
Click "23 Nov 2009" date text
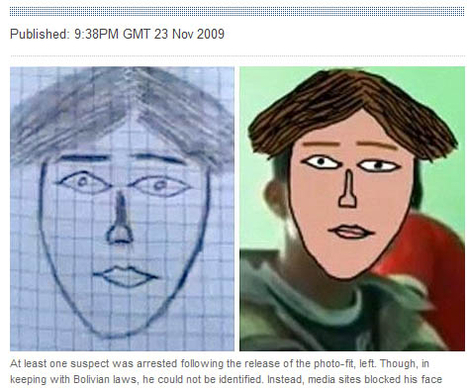point(189,34)
